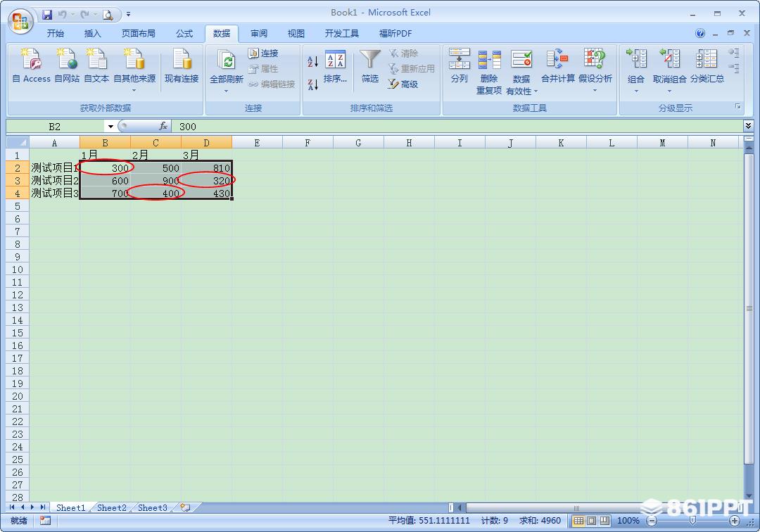
Task: Click the insert function fx button
Action: tap(163, 127)
